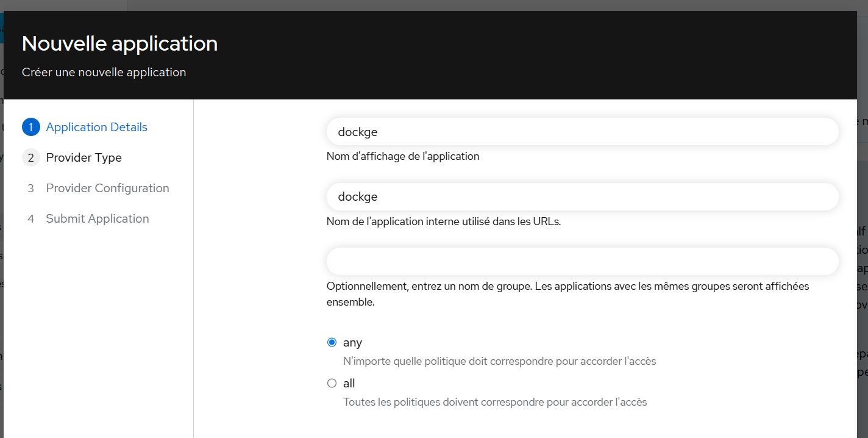The image size is (868, 438).
Task: Click the internal application slug field
Action: (582, 197)
